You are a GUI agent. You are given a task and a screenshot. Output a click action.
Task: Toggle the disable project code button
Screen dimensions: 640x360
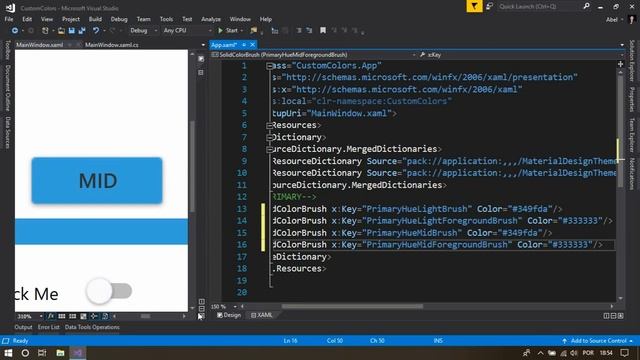tap(105, 316)
